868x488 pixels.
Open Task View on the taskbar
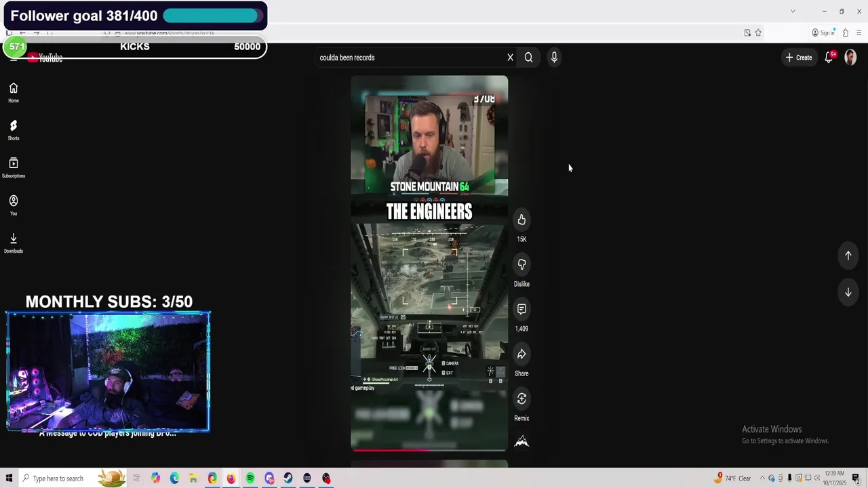[136, 479]
